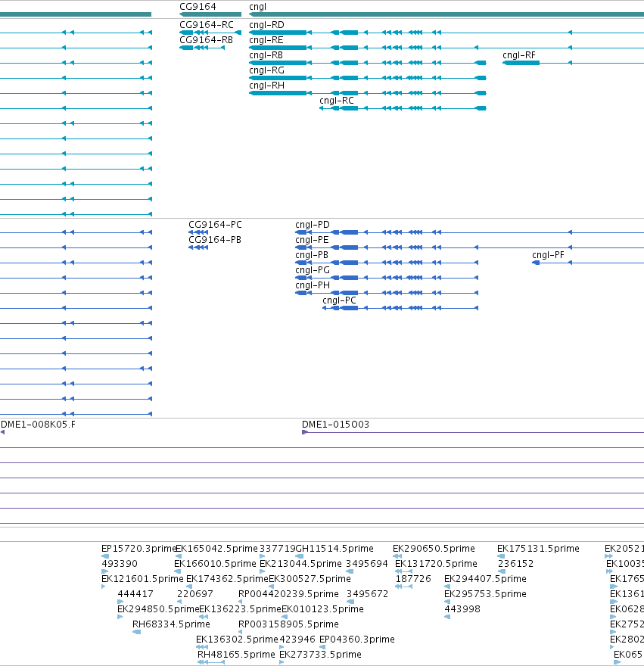Select EST RH48165.5prime
644x666 pixels.
pyautogui.click(x=236, y=655)
